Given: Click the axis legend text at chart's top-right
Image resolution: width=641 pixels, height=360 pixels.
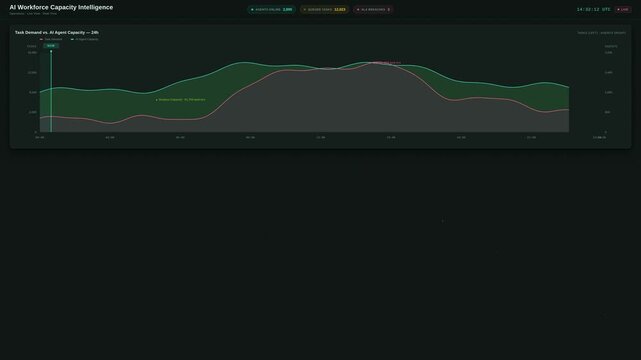Looking at the screenshot, I should click(601, 33).
